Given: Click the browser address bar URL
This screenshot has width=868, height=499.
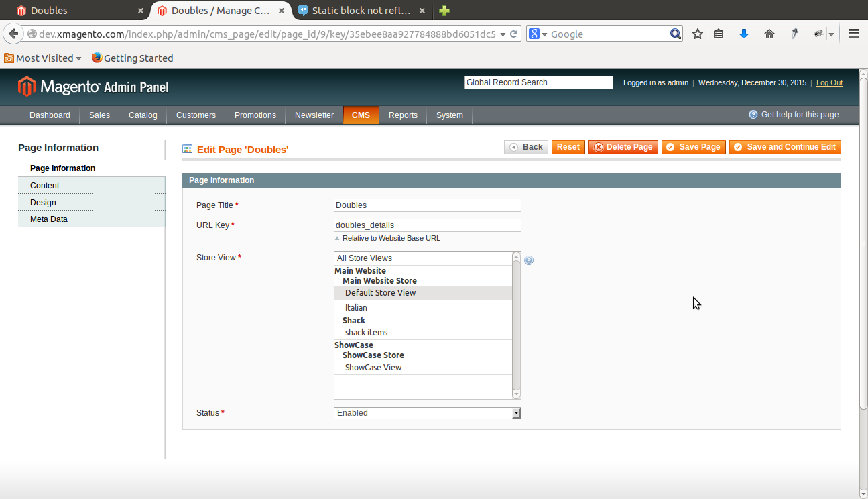Looking at the screenshot, I should click(x=267, y=34).
